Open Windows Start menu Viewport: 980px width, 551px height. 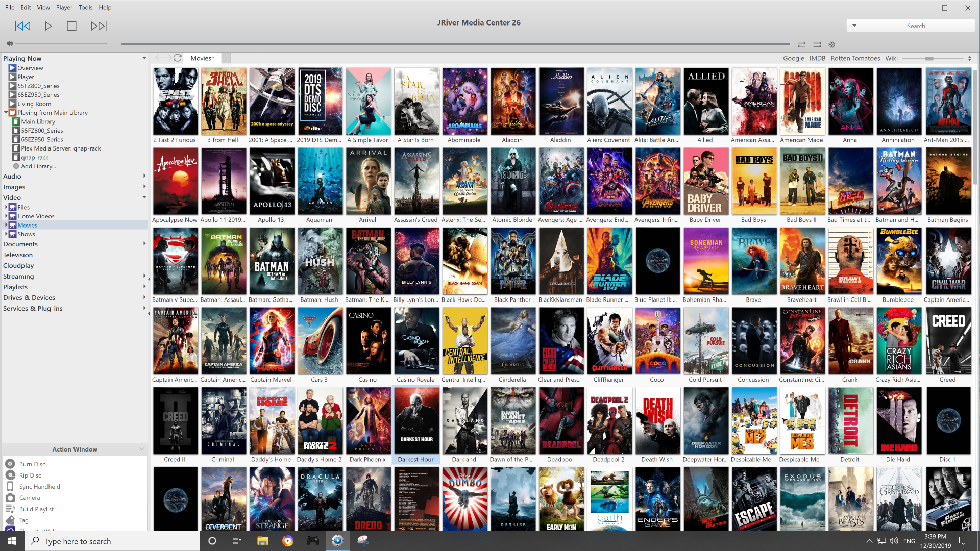click(x=12, y=541)
